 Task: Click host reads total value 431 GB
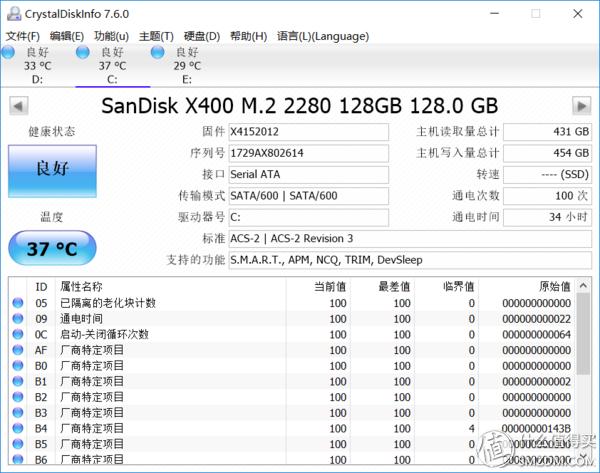(x=547, y=132)
